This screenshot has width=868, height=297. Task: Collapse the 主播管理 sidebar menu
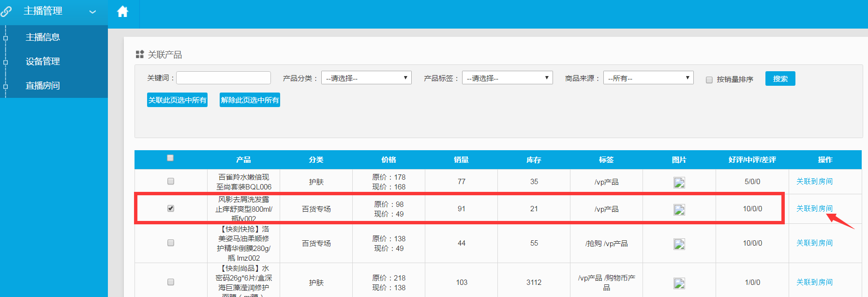tap(92, 12)
